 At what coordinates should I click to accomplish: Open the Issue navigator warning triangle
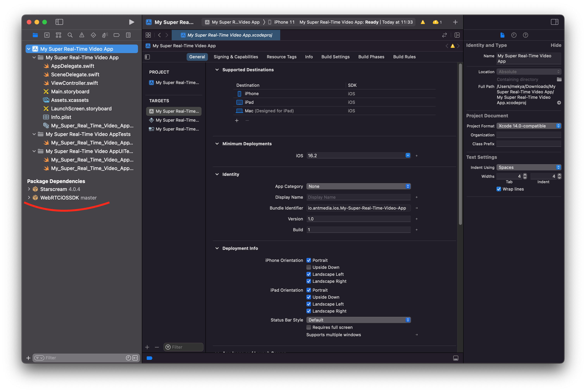tap(82, 35)
